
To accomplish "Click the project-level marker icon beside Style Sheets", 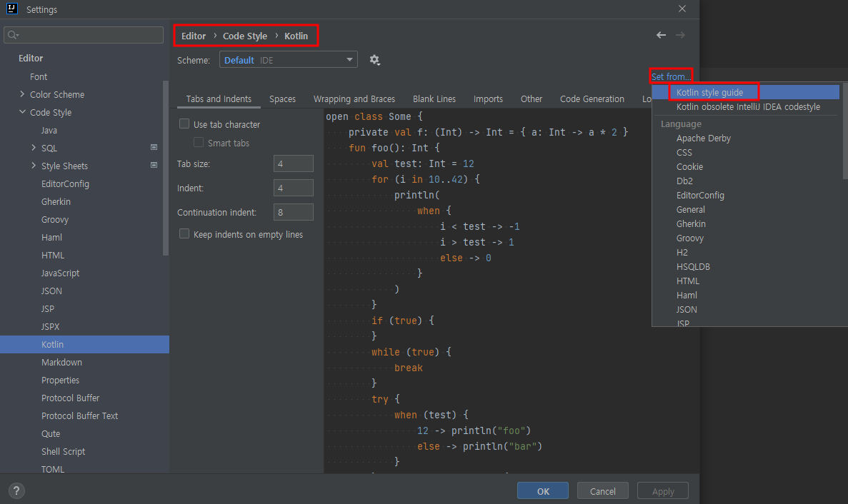I will tap(154, 165).
